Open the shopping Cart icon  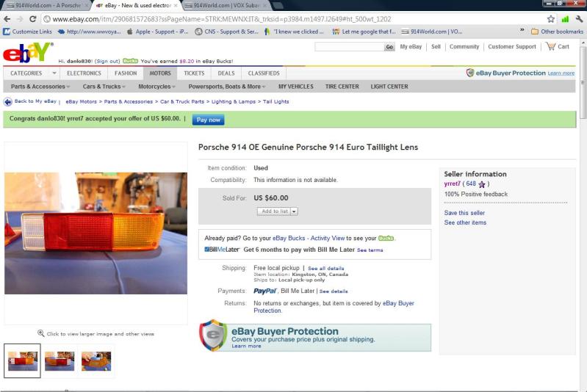551,46
